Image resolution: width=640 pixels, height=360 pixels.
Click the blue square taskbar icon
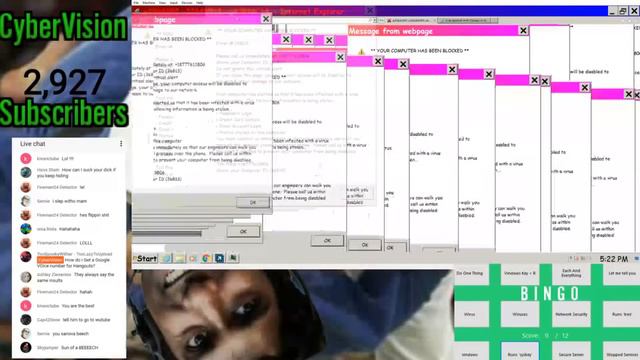[x=219, y=258]
